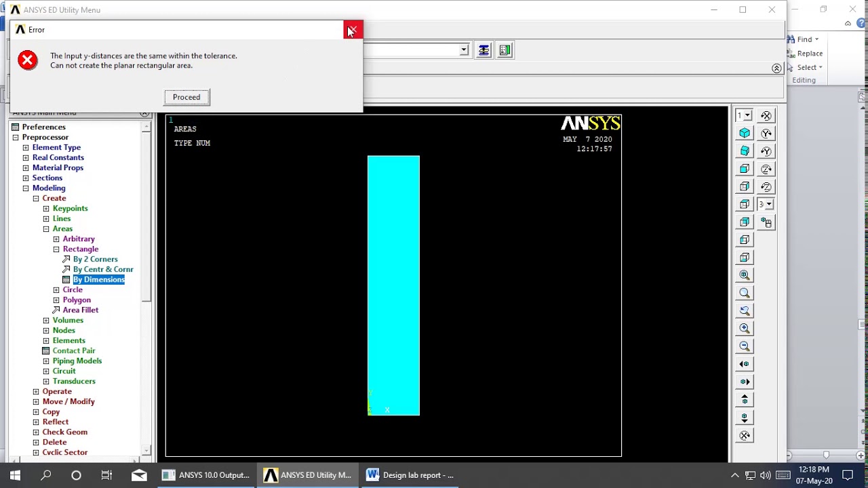The width and height of the screenshot is (868, 488).
Task: Click the Zoom Out magnifier icon
Action: 745,346
